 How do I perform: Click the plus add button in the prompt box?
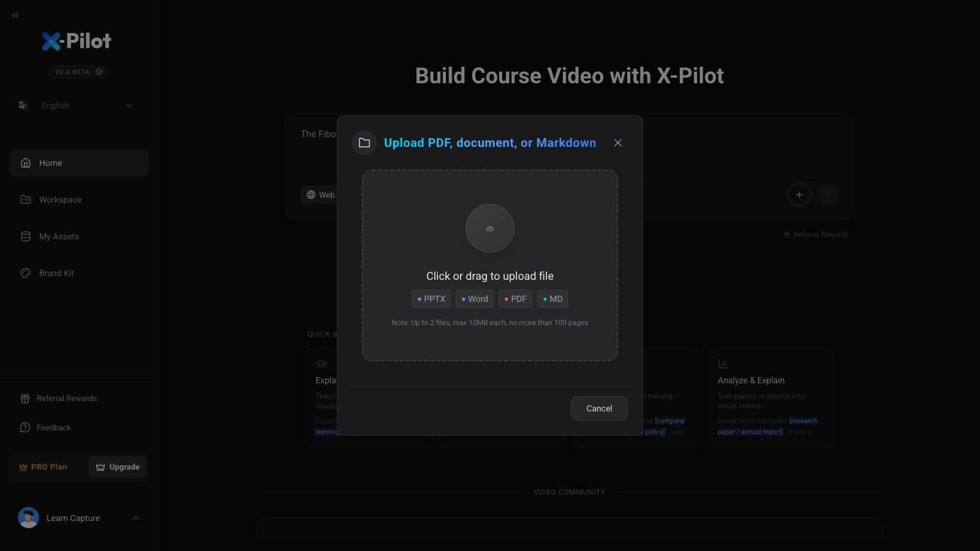(x=799, y=195)
